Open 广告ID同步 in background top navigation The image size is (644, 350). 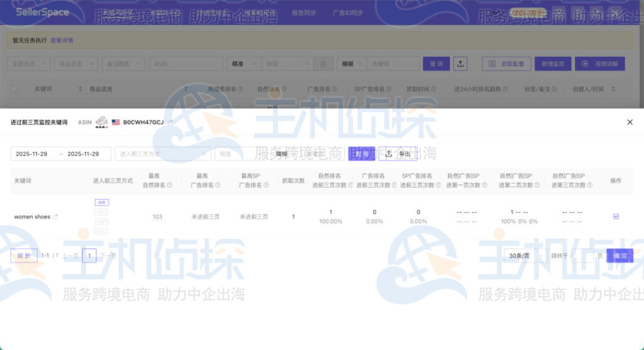[x=347, y=13]
